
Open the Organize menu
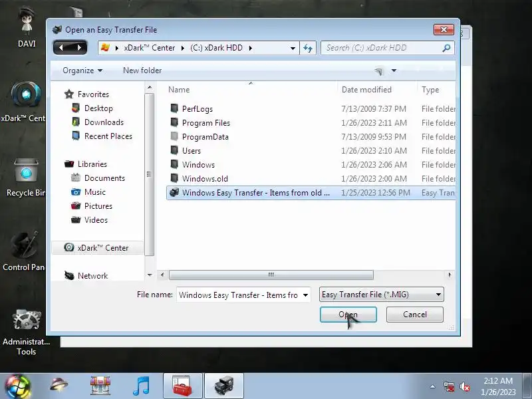point(82,70)
